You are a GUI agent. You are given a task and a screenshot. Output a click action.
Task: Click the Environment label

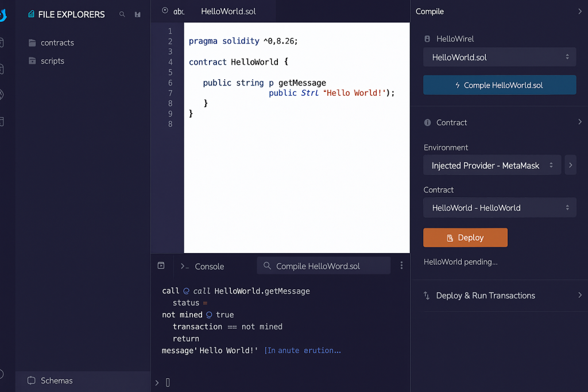(446, 148)
